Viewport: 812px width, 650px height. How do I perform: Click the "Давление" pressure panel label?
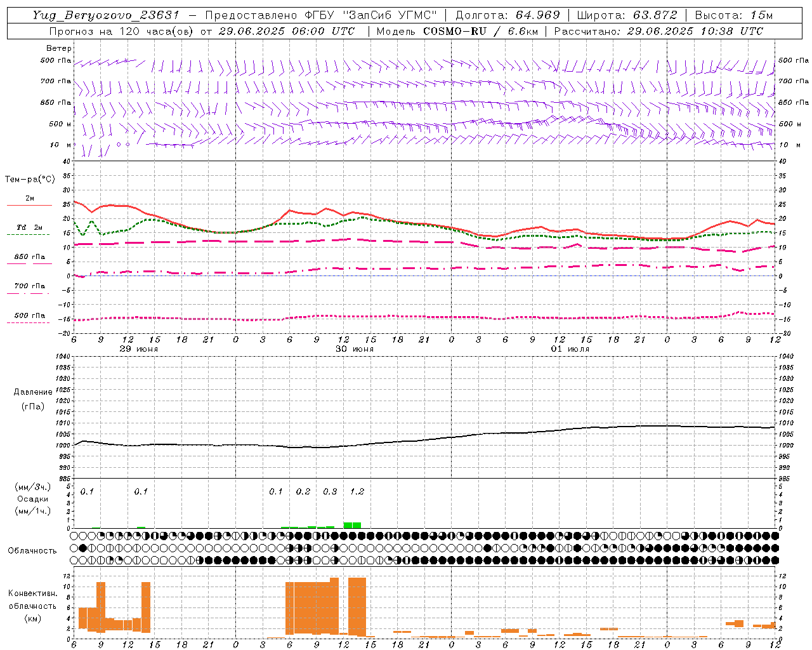click(32, 392)
